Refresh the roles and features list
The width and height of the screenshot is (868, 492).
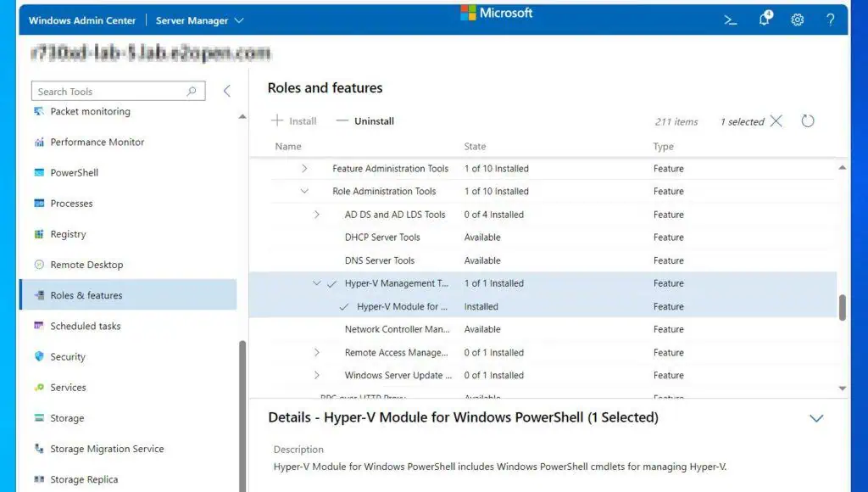pos(808,120)
